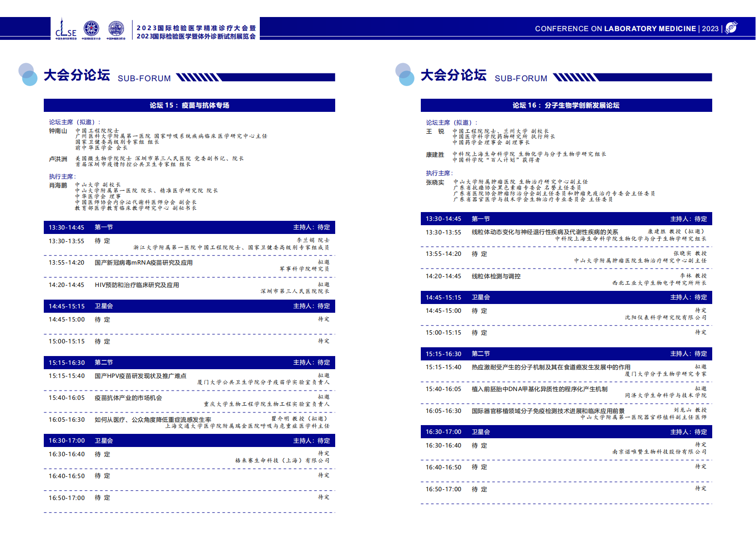
Task: Select speaker '李兰娟 院士'
Action: pos(313,240)
